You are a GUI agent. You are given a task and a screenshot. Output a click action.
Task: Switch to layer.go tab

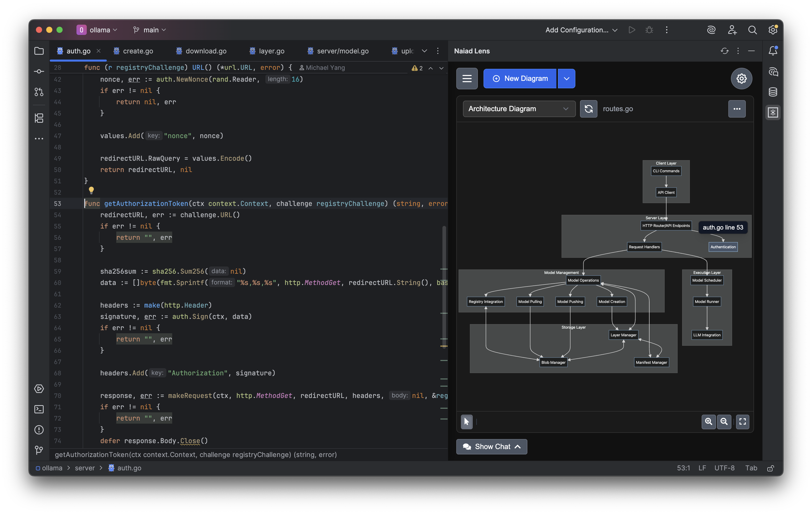[x=267, y=51]
